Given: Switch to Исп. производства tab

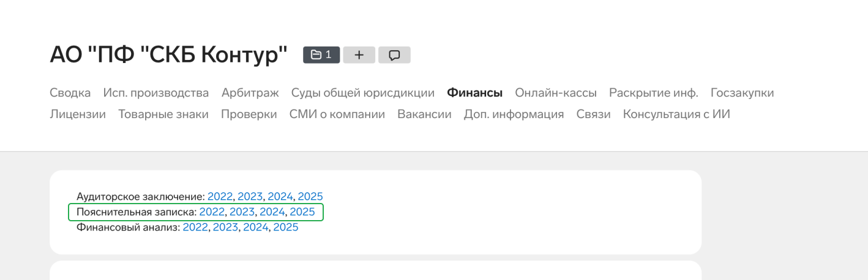Looking at the screenshot, I should coord(156,93).
